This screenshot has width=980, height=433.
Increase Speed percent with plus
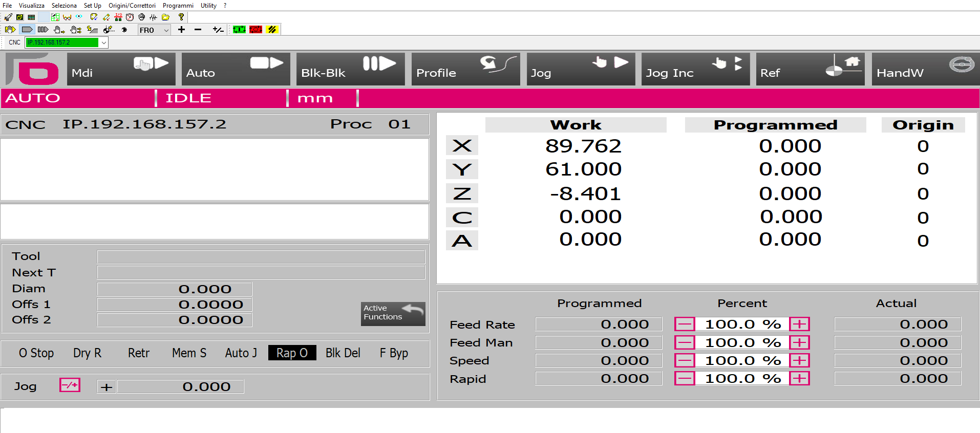pyautogui.click(x=799, y=360)
